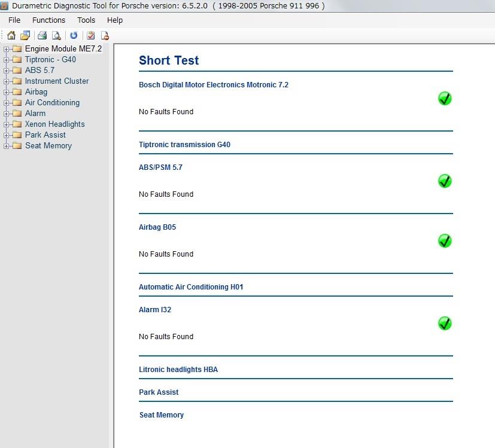This screenshot has width=495, height=448.
Task: Expand the Alarm tree node
Action: [x=6, y=114]
